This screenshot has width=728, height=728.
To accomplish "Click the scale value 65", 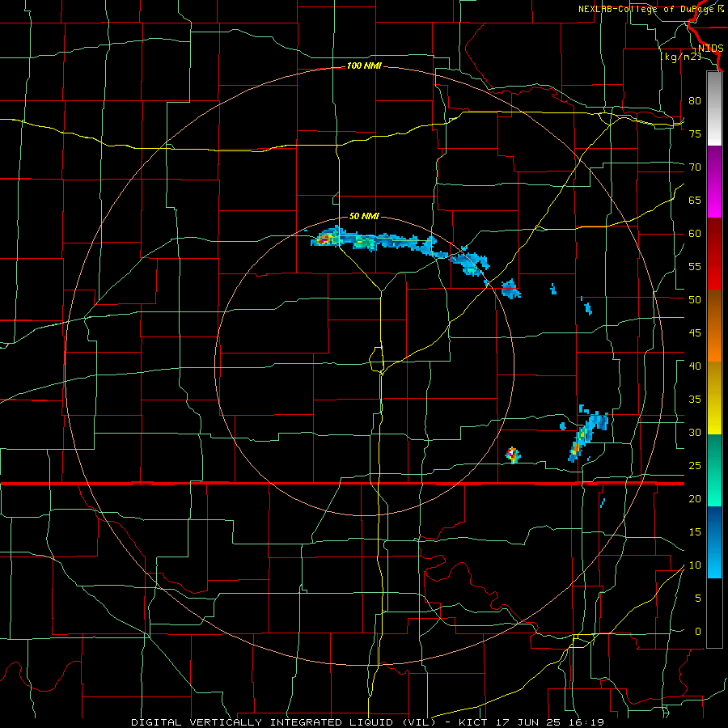I will click(x=695, y=200).
